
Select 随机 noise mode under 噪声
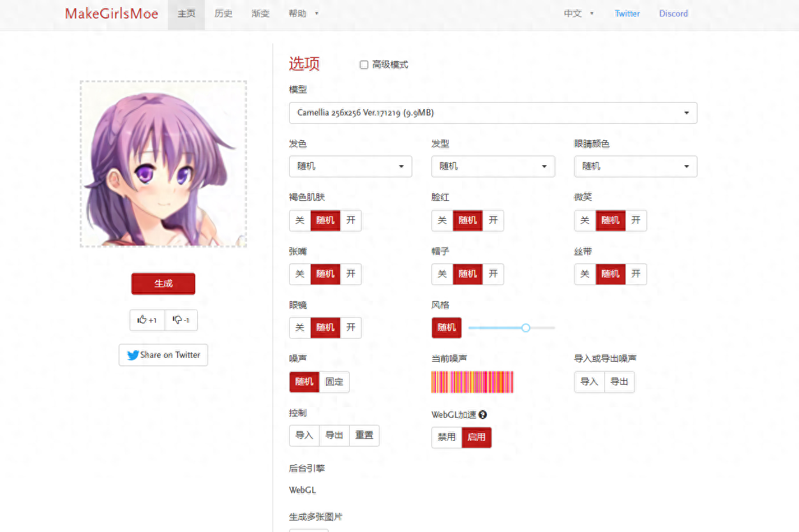304,382
